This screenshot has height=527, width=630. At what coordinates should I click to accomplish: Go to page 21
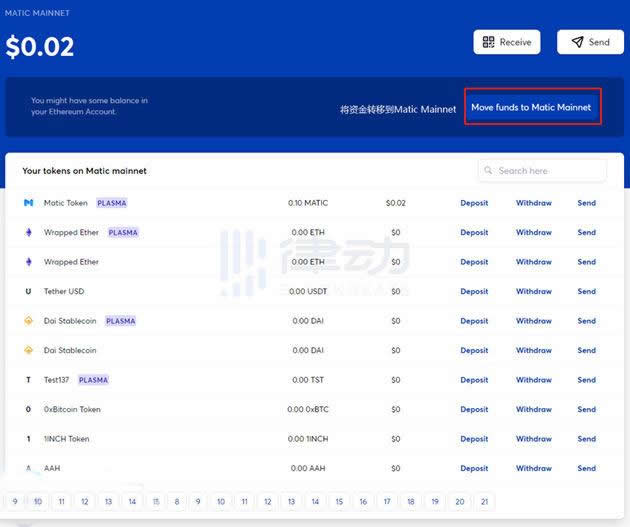(485, 501)
